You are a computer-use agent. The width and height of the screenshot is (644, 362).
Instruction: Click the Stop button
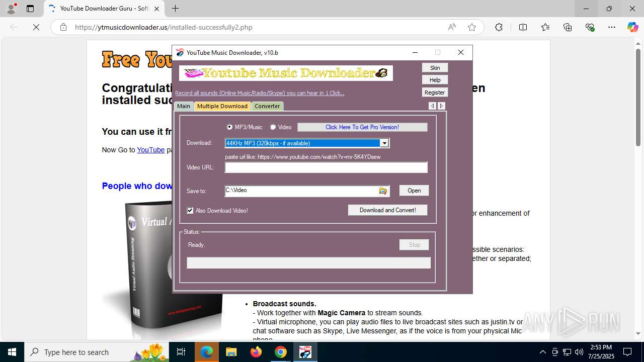[x=414, y=245]
